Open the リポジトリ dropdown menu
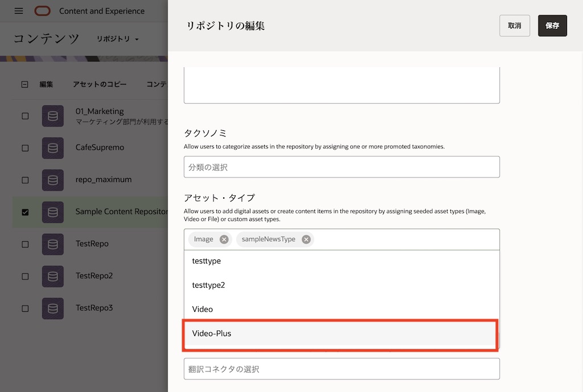The height and width of the screenshot is (392, 583). click(117, 39)
